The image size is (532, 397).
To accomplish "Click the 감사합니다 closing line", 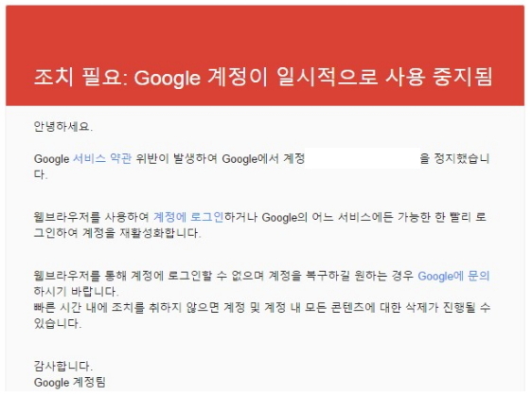I will pos(63,366).
